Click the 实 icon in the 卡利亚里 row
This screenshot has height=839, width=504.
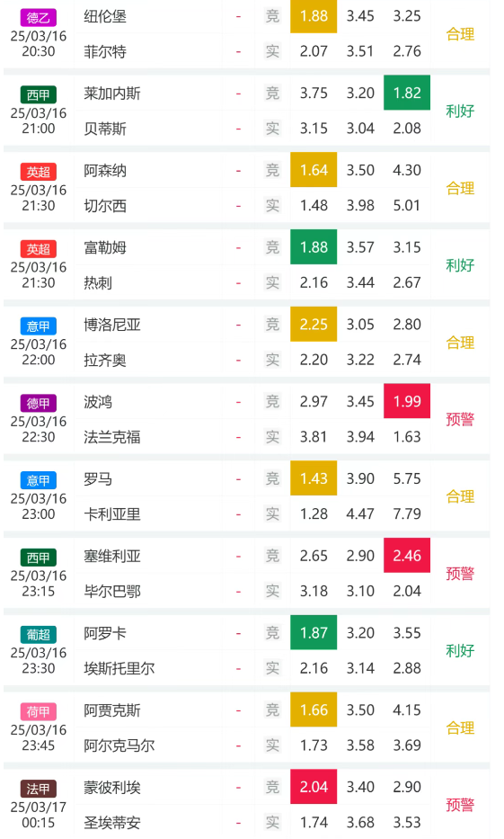click(272, 513)
